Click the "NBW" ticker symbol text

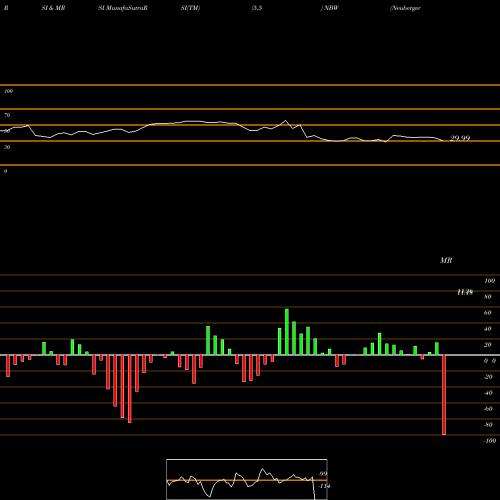tap(331, 8)
